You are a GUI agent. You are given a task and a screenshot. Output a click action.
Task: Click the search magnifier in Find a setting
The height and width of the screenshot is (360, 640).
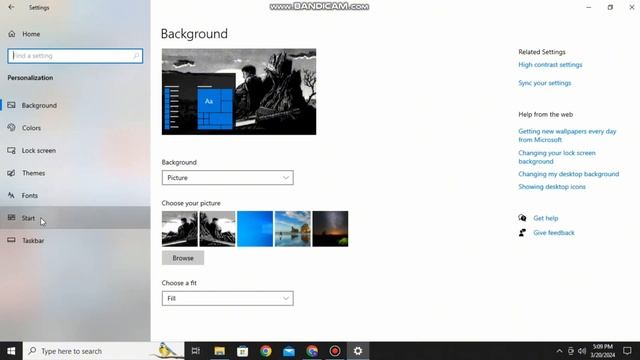click(136, 56)
